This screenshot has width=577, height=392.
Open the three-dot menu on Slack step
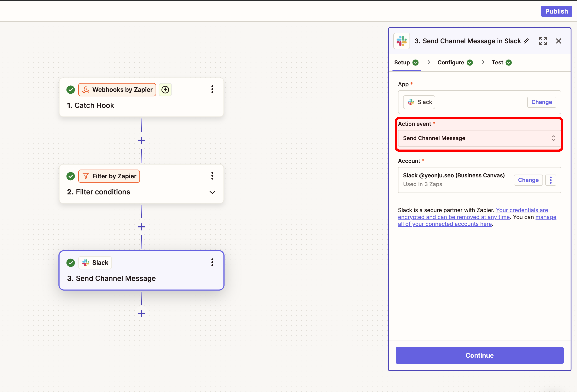(212, 262)
